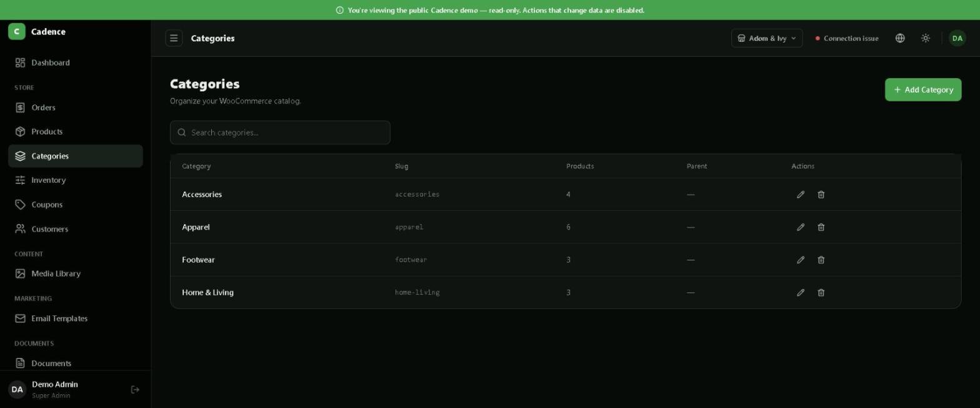
Task: Focus the Search categories field
Action: coord(280,133)
